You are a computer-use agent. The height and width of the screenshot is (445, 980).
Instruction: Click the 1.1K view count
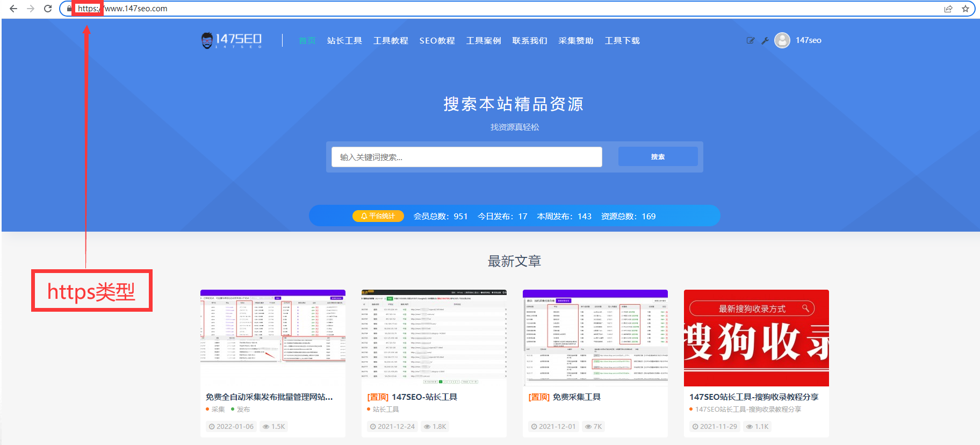(x=758, y=427)
